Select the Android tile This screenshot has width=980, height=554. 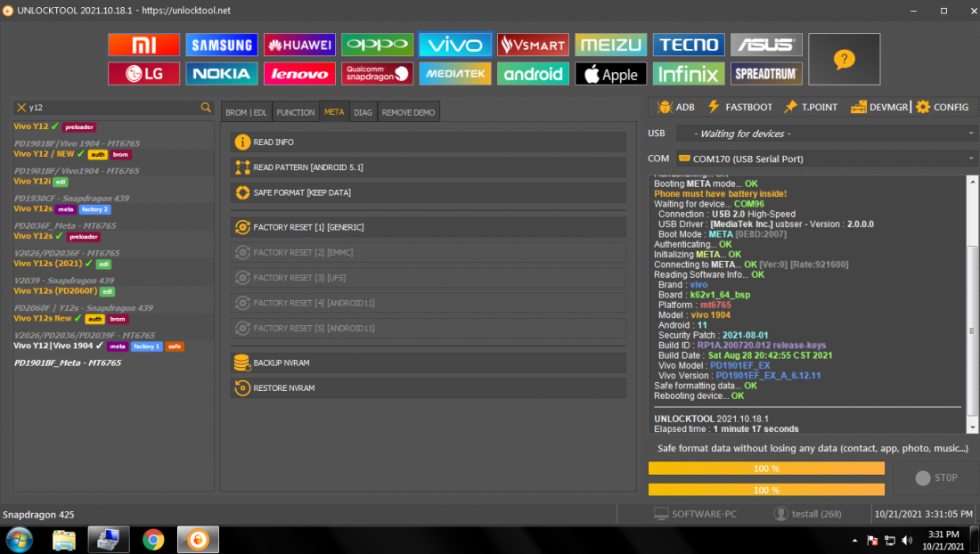[533, 74]
